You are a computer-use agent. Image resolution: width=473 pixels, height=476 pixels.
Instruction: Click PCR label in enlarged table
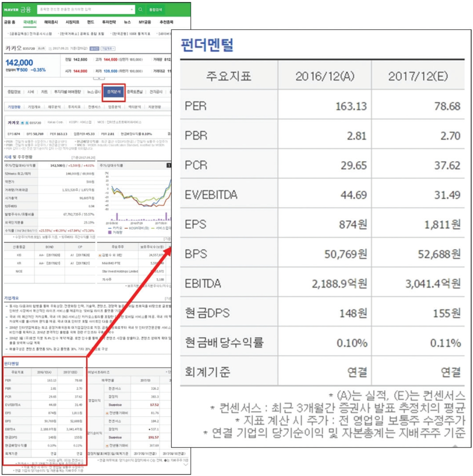point(196,165)
